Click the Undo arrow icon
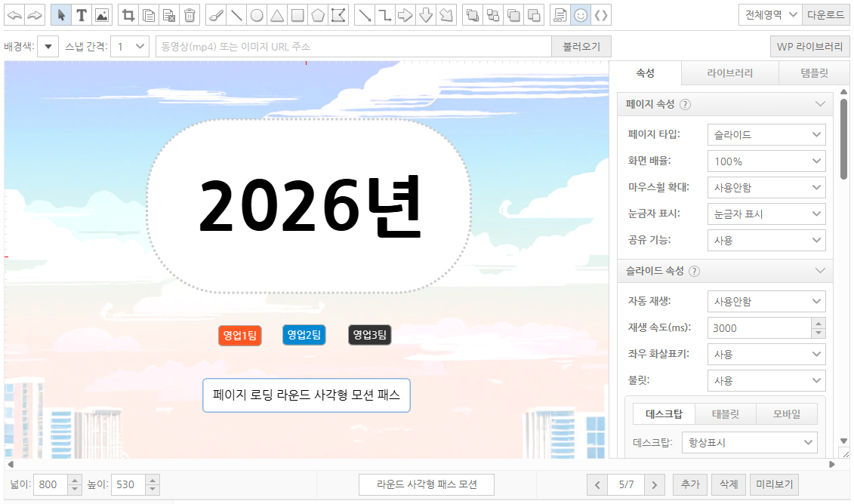The width and height of the screenshot is (854, 504). (14, 14)
